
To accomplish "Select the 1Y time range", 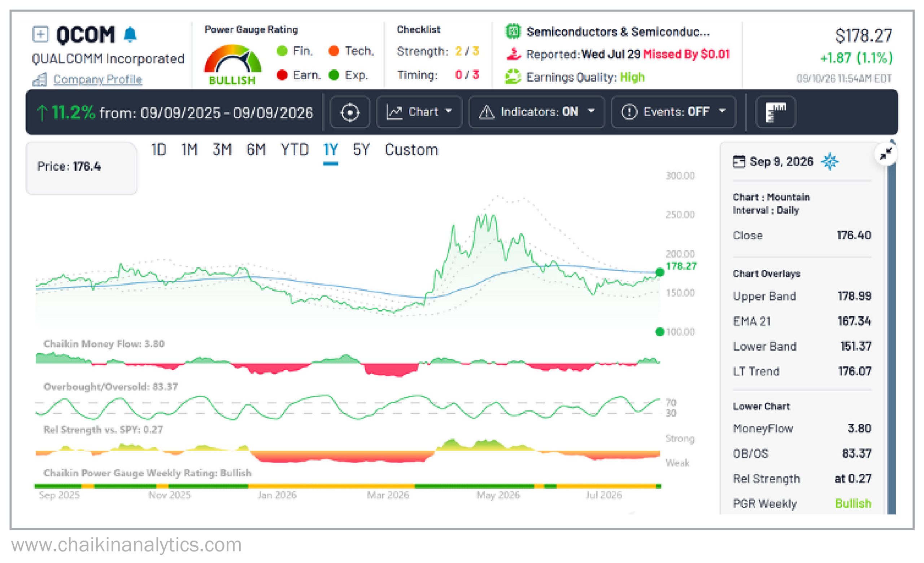I will pos(330,150).
